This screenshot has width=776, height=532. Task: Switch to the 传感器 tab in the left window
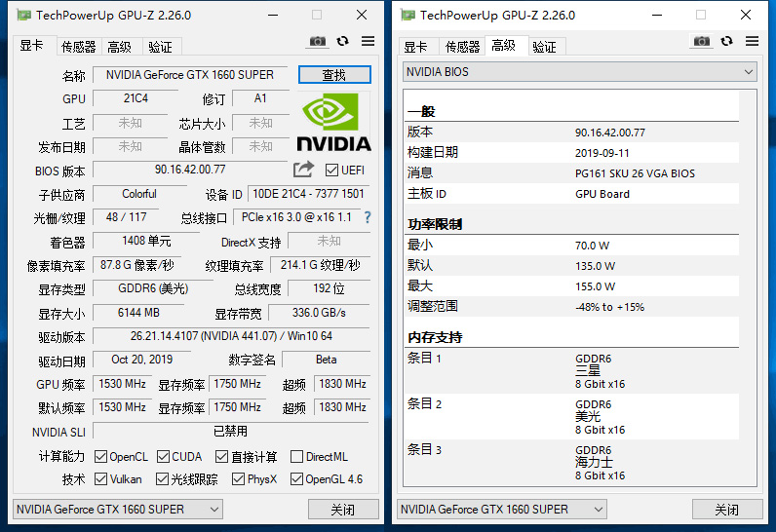tap(78, 47)
